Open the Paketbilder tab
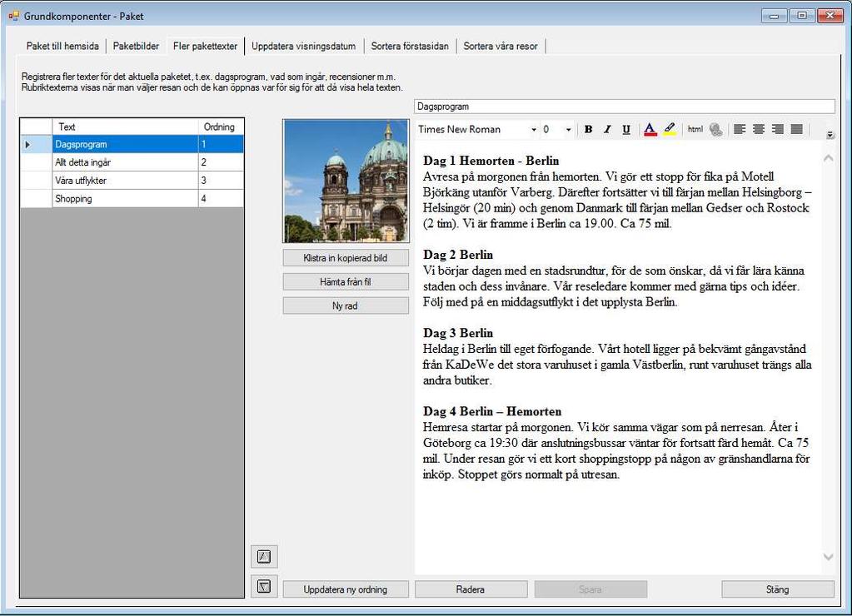Image resolution: width=852 pixels, height=616 pixels. tap(136, 46)
